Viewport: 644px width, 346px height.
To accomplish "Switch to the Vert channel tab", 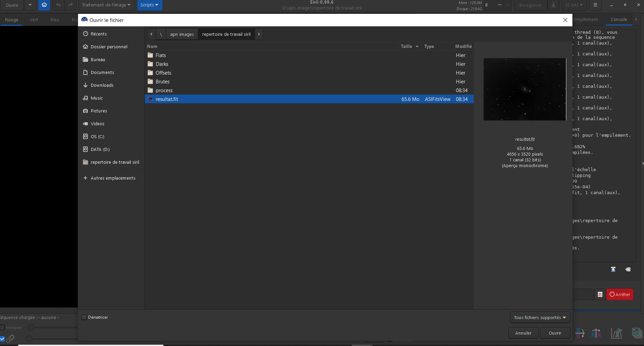I will 34,20.
